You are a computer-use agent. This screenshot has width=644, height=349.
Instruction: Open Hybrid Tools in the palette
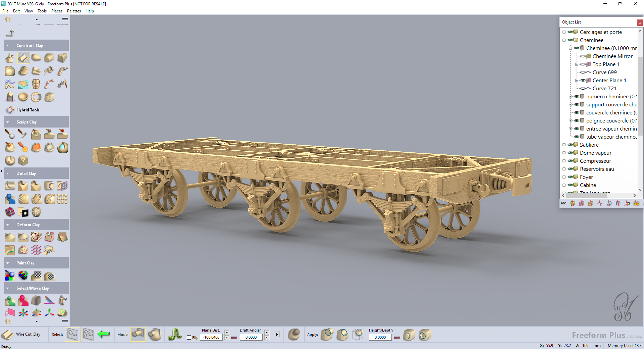(28, 110)
